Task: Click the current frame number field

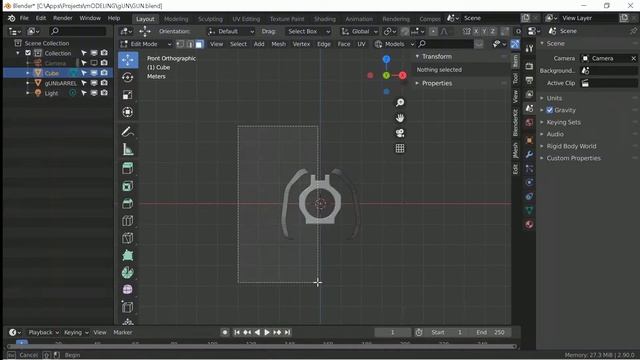Action: [x=393, y=333]
